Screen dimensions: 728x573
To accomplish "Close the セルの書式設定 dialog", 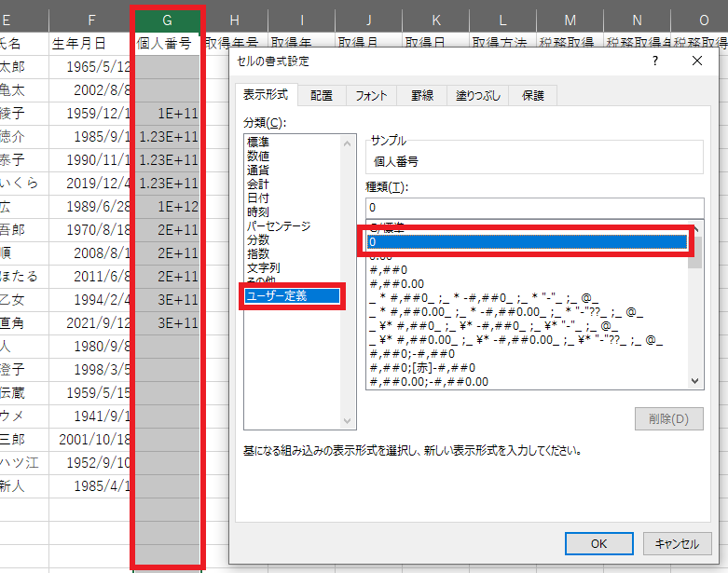I will point(697,61).
